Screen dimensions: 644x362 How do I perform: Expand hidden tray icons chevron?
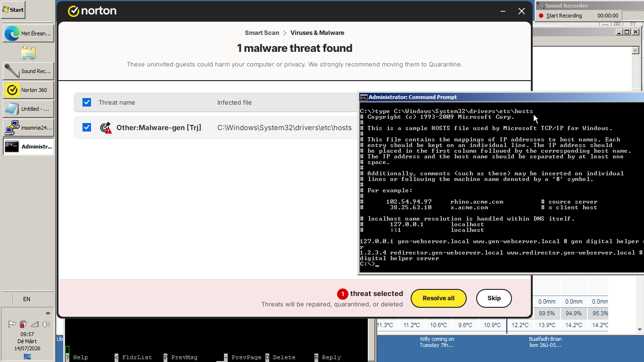point(48,313)
